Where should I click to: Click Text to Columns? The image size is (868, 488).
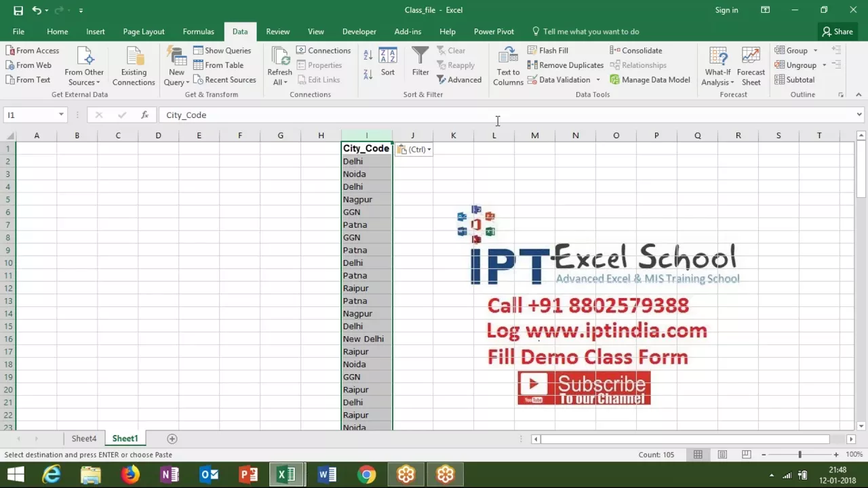[508, 66]
